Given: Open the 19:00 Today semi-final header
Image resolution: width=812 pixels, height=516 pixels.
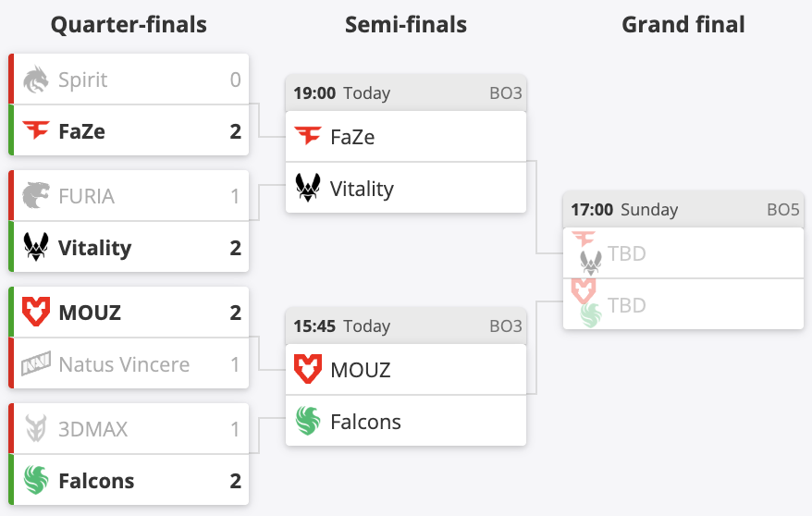Looking at the screenshot, I should coord(405,93).
